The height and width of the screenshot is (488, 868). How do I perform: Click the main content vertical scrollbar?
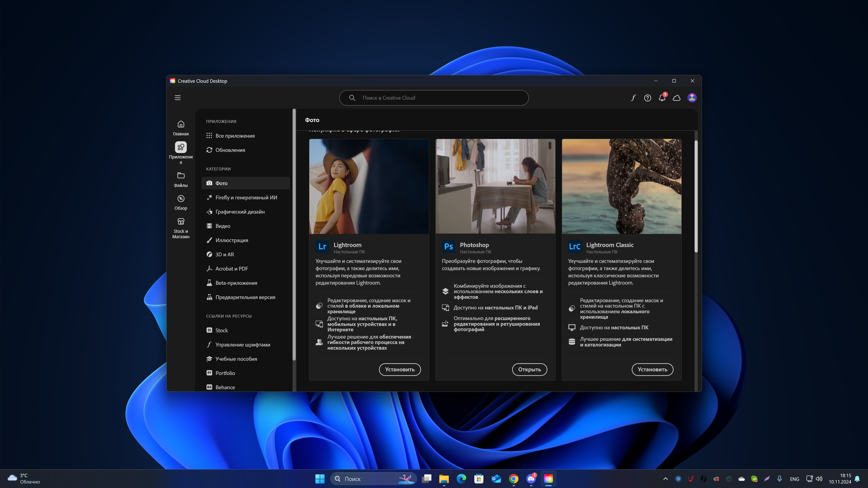click(696, 196)
